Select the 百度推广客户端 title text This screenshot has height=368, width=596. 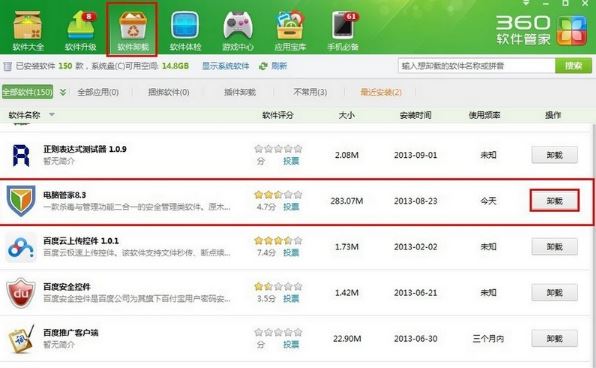coord(71,333)
